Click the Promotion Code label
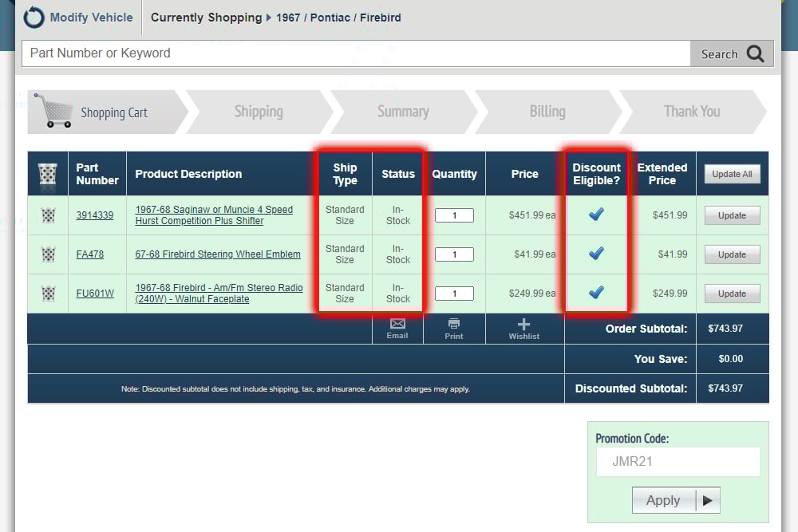Viewport: 798px width, 532px height. tap(632, 439)
